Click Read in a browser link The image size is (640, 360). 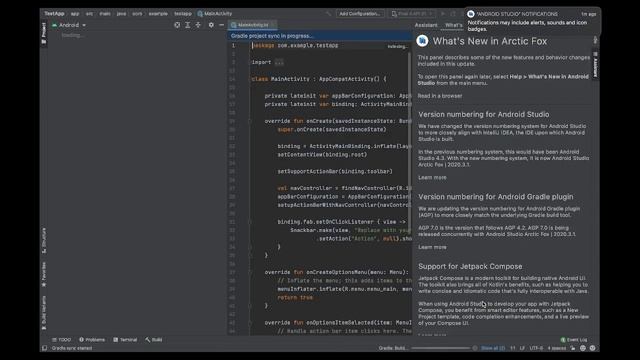440,96
